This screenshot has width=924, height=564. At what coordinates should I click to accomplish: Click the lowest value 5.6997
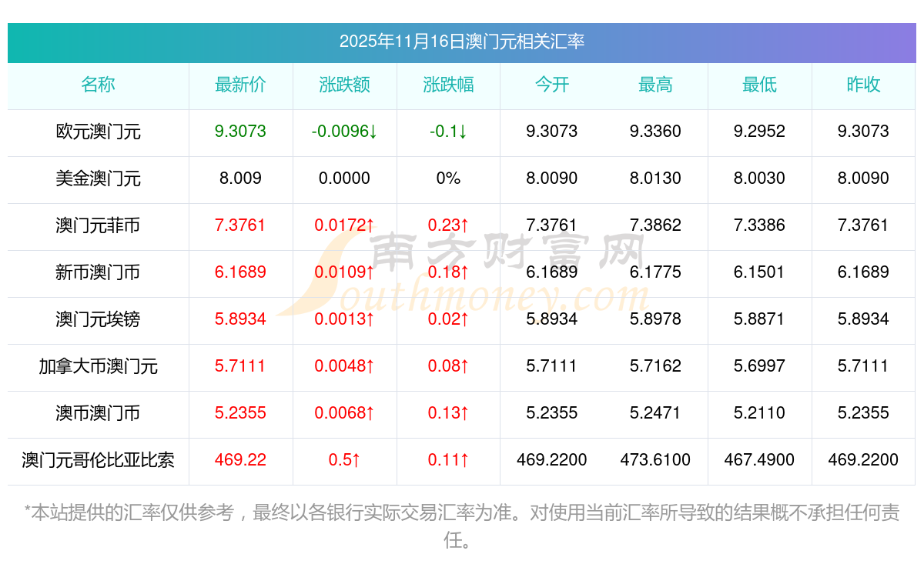click(x=759, y=366)
